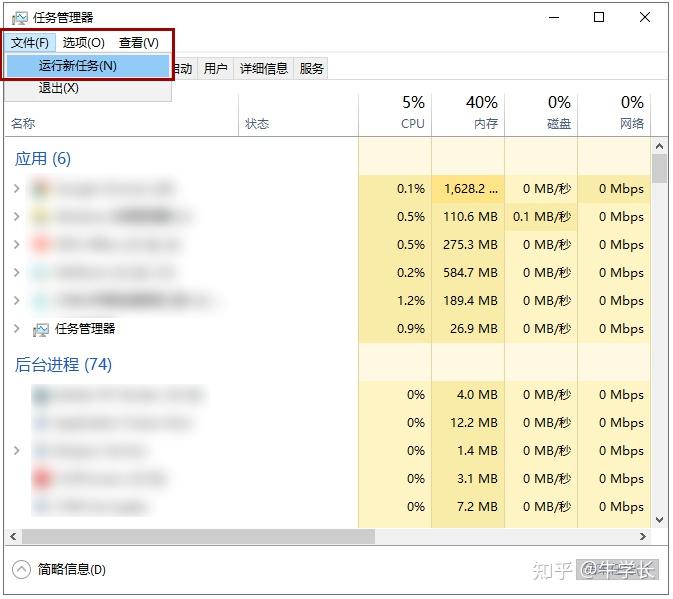Click the vertical scrollbar down arrow
This screenshot has width=673, height=599.
pyautogui.click(x=659, y=520)
